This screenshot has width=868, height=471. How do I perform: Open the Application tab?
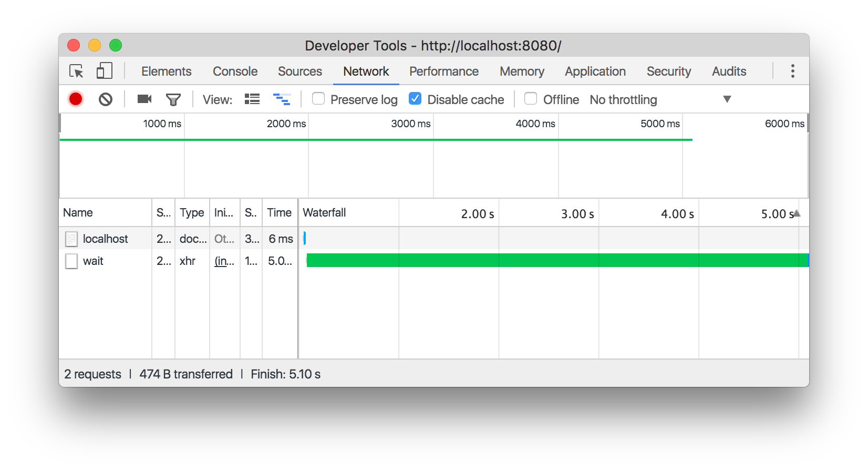[x=595, y=71]
